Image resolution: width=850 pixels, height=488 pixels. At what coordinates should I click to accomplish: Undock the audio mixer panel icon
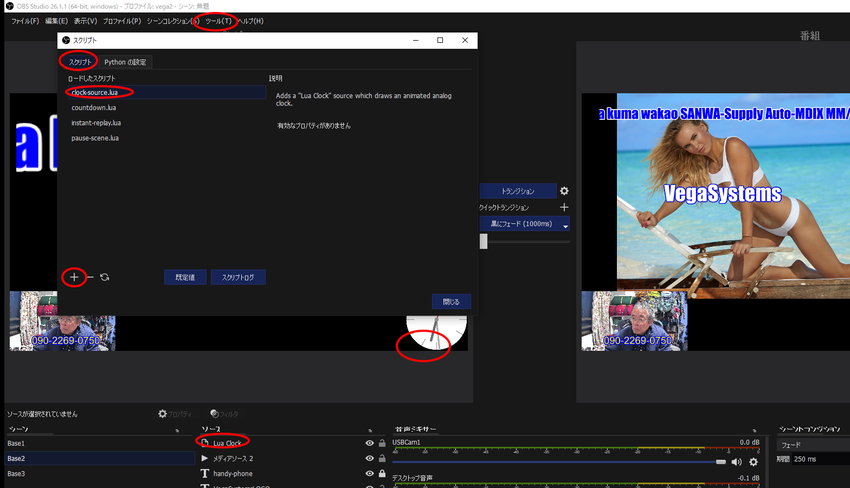coord(754,431)
